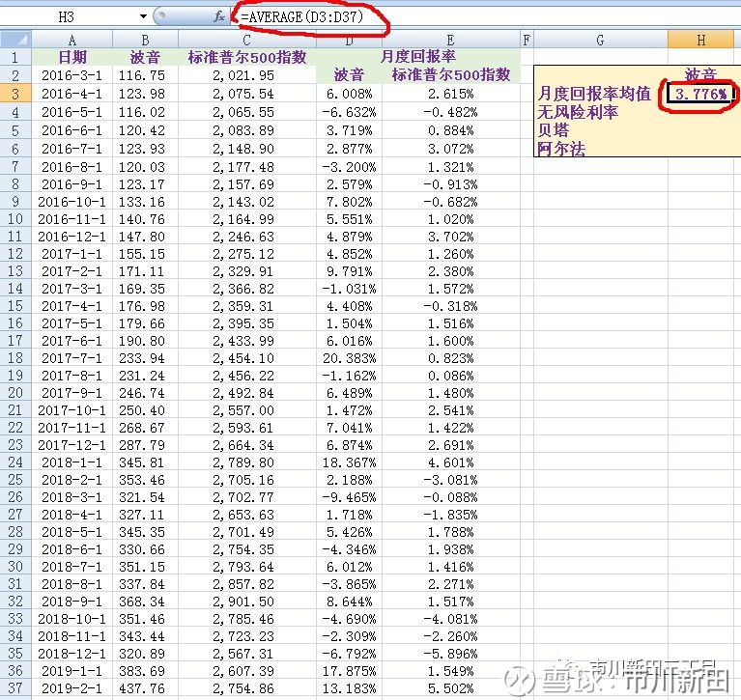The height and width of the screenshot is (700, 741).
Task: Click return cell 13.183%
Action: coord(349,688)
